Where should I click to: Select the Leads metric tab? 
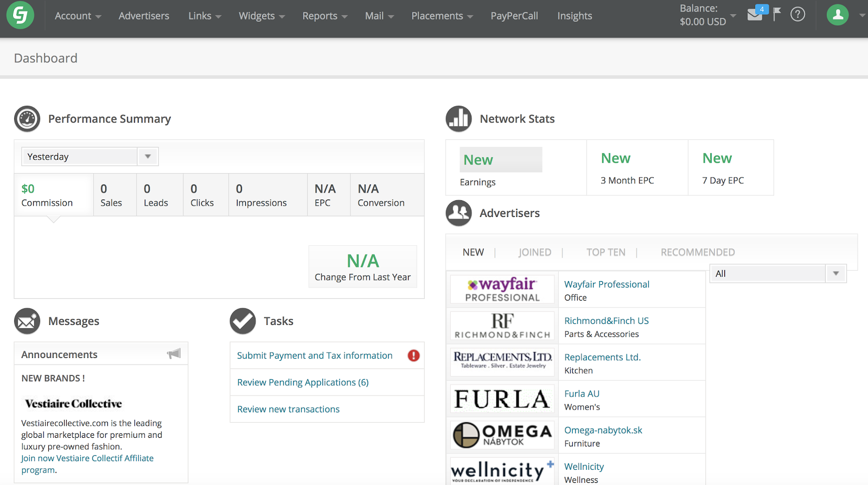click(160, 195)
